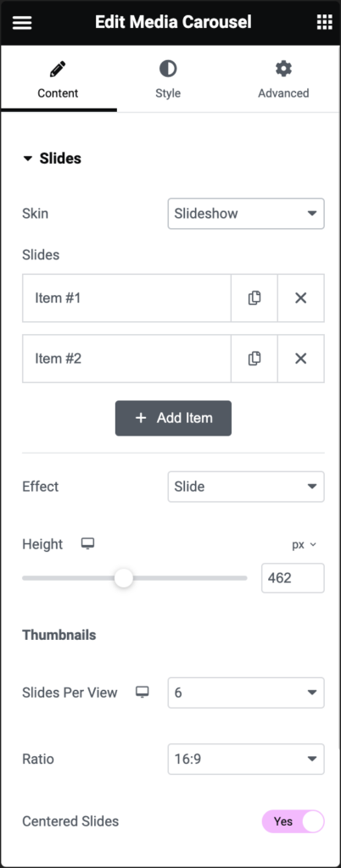Switch to the Style tab
The image size is (341, 868).
tap(168, 79)
